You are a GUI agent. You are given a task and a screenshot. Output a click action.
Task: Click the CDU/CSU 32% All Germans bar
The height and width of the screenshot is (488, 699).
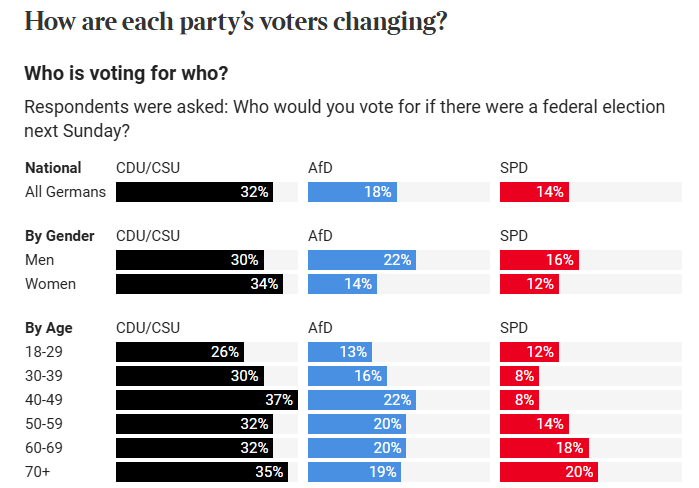(194, 192)
